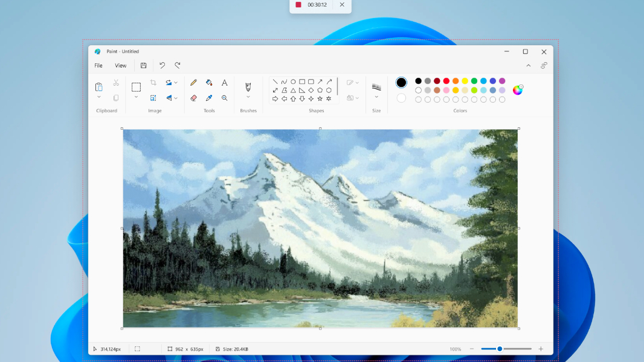
Task: Click the Brushes tool icon
Action: tap(248, 87)
